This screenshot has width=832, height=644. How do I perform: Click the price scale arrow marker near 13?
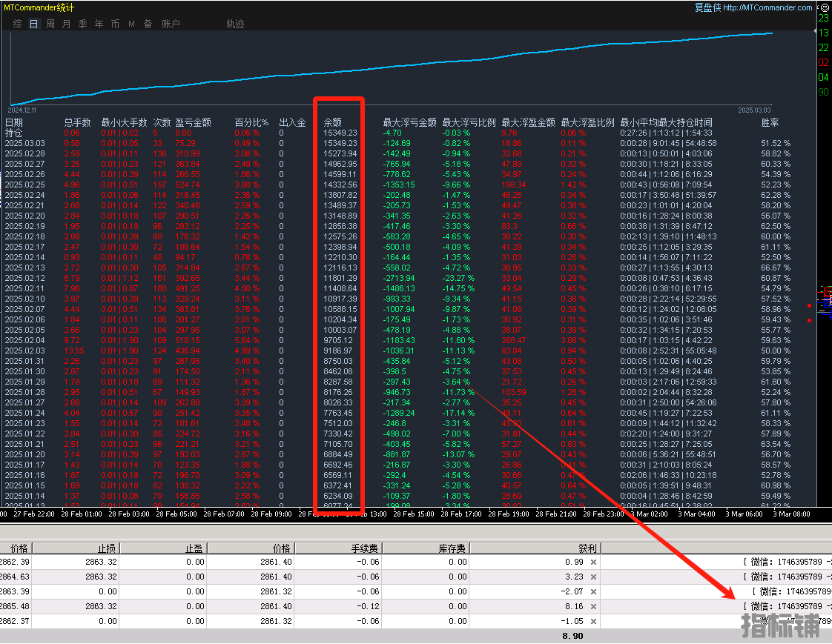click(816, 31)
